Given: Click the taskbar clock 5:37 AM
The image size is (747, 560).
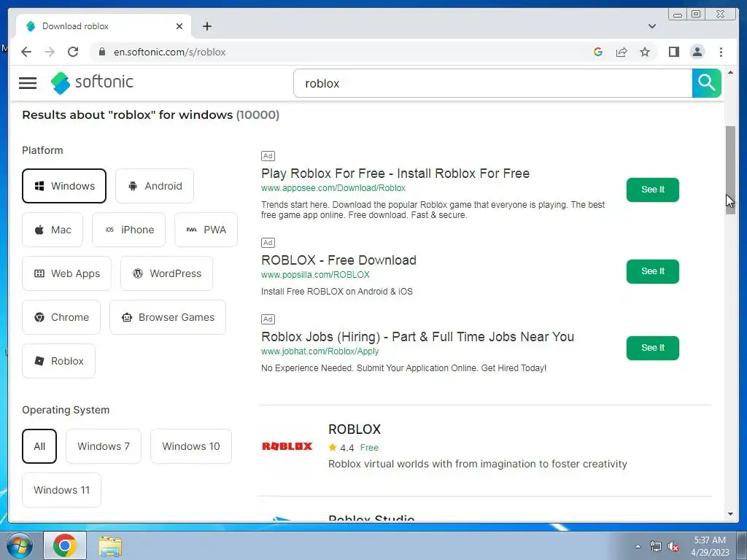Looking at the screenshot, I should [709, 545].
